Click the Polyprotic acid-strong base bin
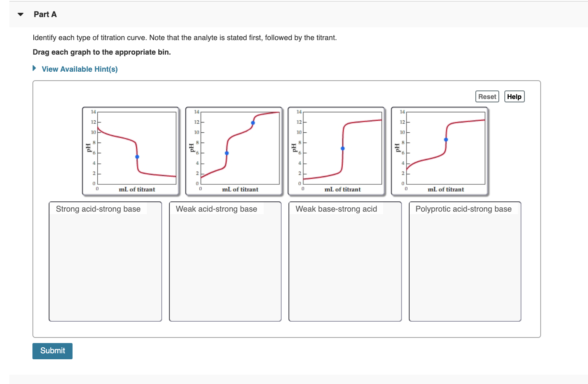 point(465,261)
